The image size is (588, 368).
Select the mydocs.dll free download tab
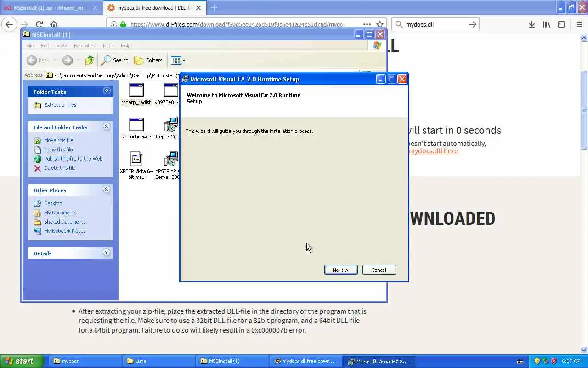pos(154,8)
